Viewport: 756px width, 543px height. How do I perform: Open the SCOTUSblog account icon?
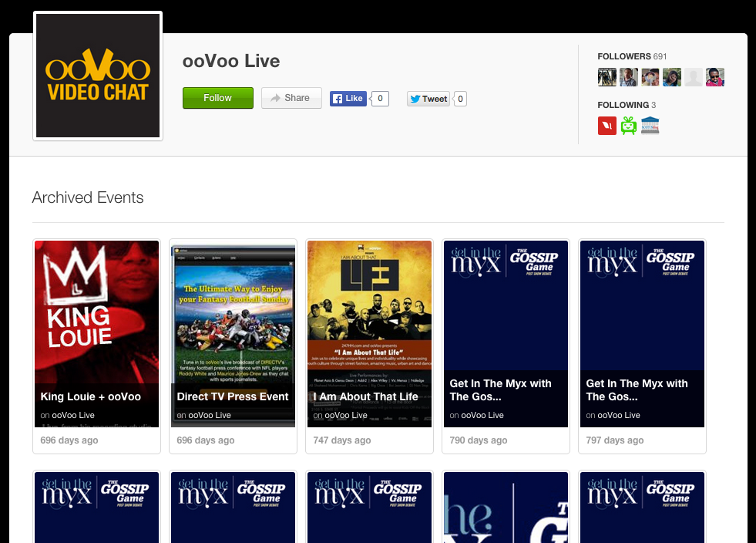(x=650, y=126)
